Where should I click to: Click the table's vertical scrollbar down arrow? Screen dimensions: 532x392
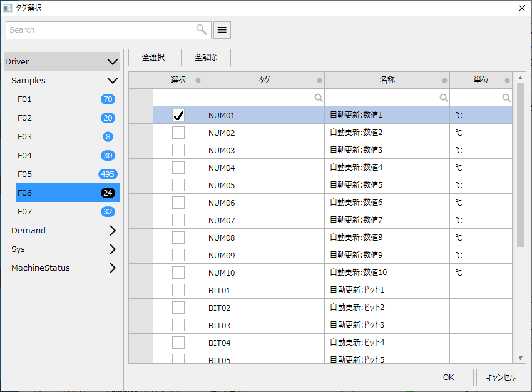click(520, 358)
